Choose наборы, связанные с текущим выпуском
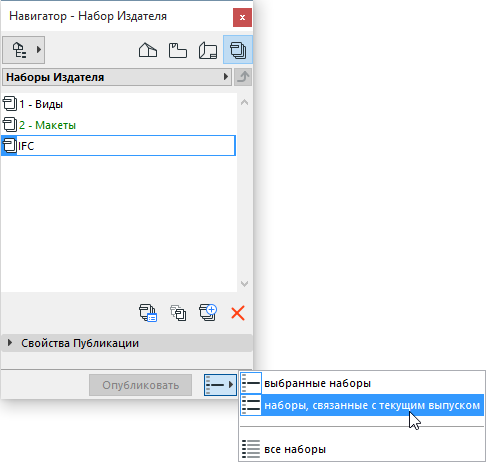486x462 pixels. click(x=362, y=405)
